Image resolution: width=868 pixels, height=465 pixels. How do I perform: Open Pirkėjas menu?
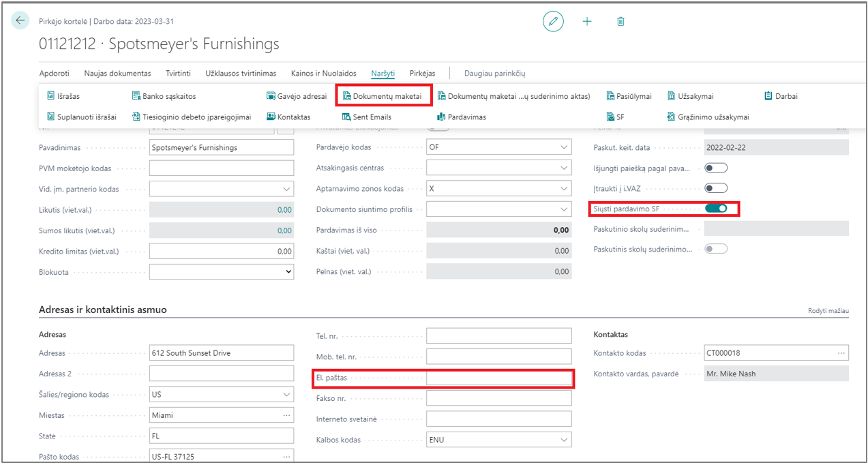tap(422, 73)
